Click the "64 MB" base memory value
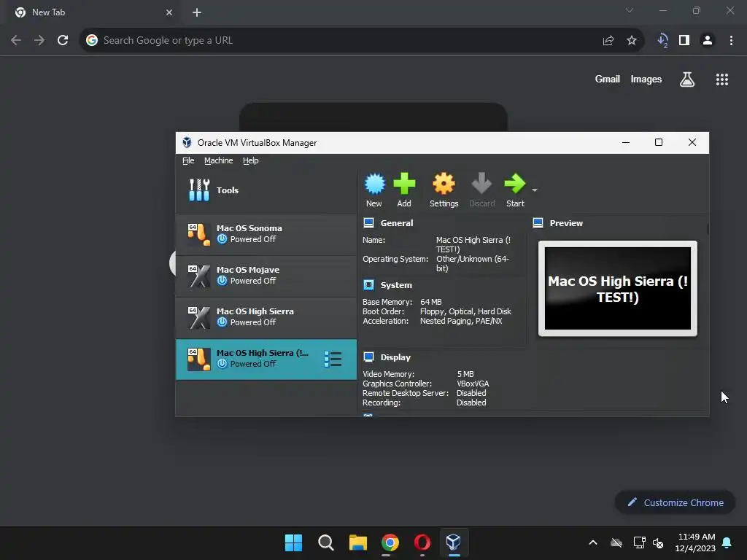This screenshot has width=747, height=560. tap(430, 302)
